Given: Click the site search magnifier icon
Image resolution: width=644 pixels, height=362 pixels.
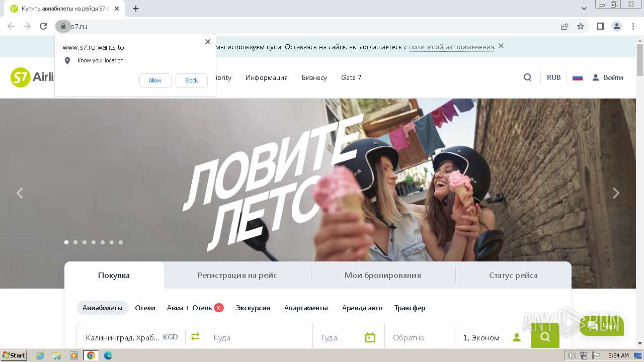Looking at the screenshot, I should pos(527,77).
